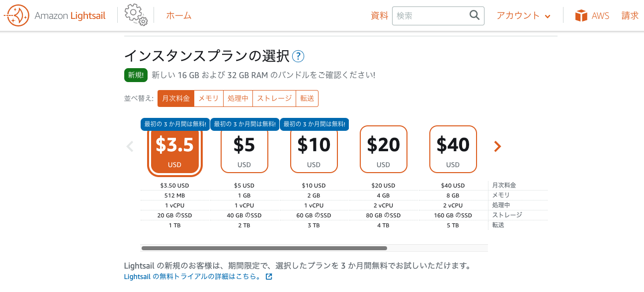This screenshot has width=644, height=292.
Task: Sort plans by メモリ
Action: click(x=208, y=98)
